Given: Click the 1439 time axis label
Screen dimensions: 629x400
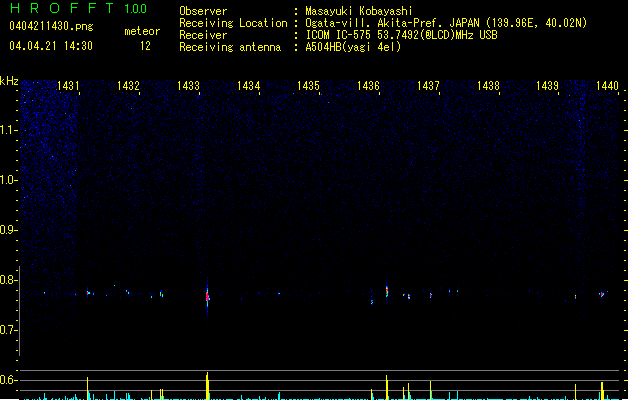Looking at the screenshot, I should 548,86.
